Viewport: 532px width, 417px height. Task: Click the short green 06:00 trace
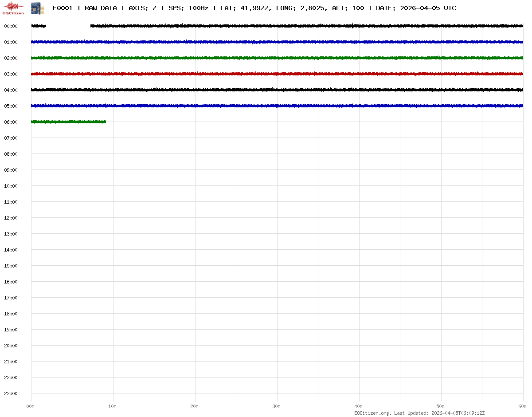[x=68, y=122]
